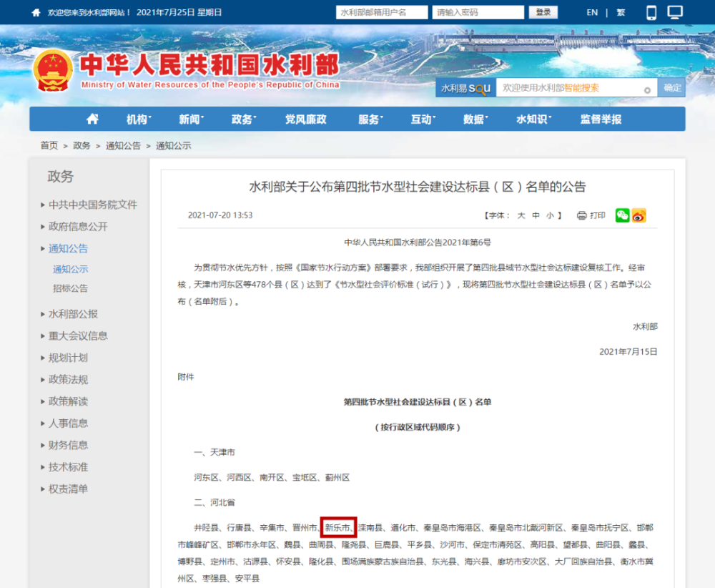Click the 登录 login button
Viewport: 715px width, 588px height.
click(543, 12)
